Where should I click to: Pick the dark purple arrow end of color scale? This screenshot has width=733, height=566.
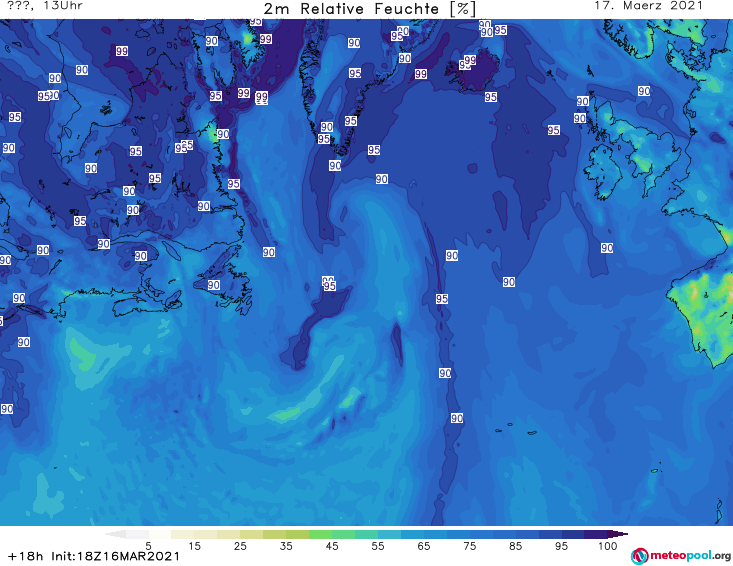tap(620, 534)
